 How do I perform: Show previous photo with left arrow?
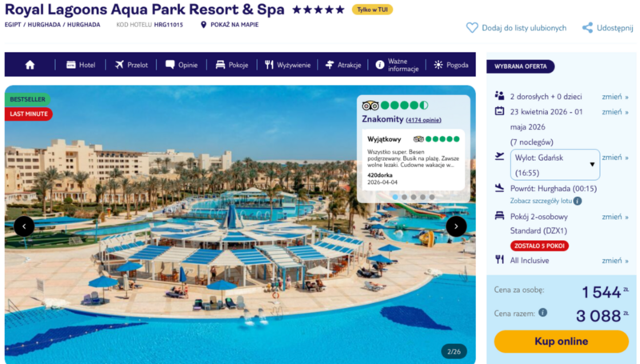[x=24, y=226]
